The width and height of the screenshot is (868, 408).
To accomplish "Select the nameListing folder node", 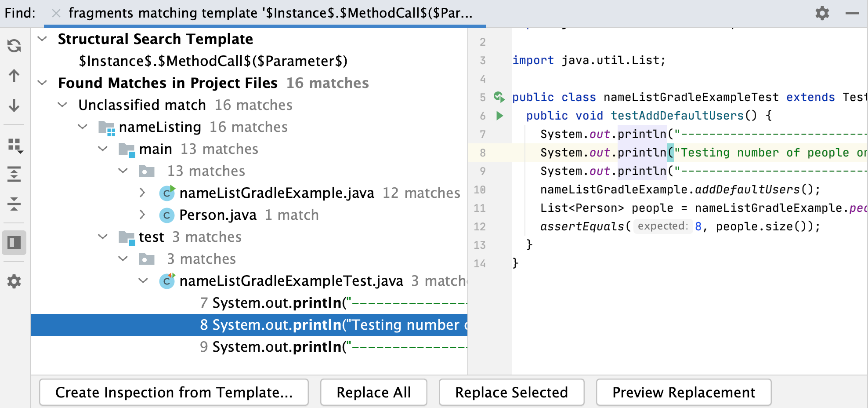I will click(160, 127).
